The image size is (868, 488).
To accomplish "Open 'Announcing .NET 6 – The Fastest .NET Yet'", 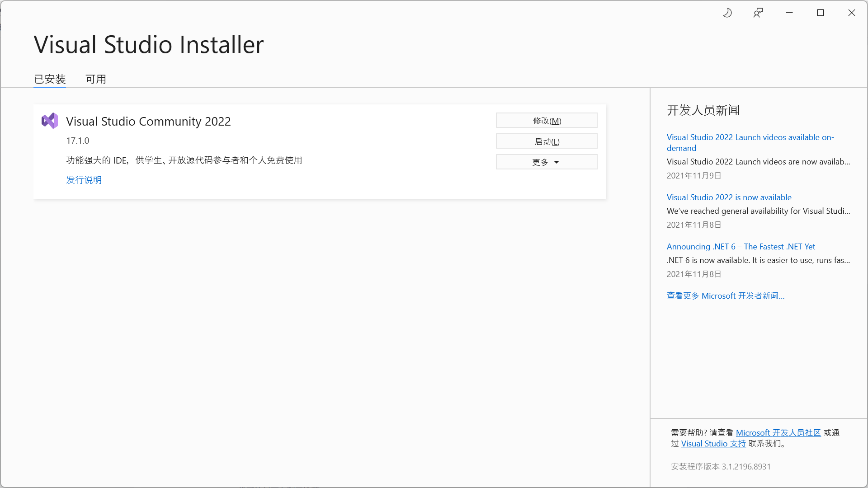I will click(x=741, y=246).
